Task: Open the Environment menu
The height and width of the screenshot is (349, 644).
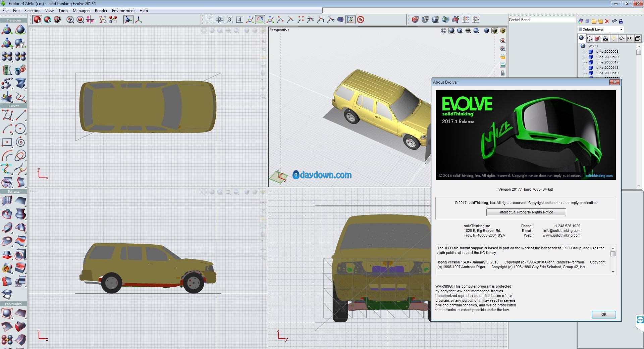Action: [x=123, y=11]
